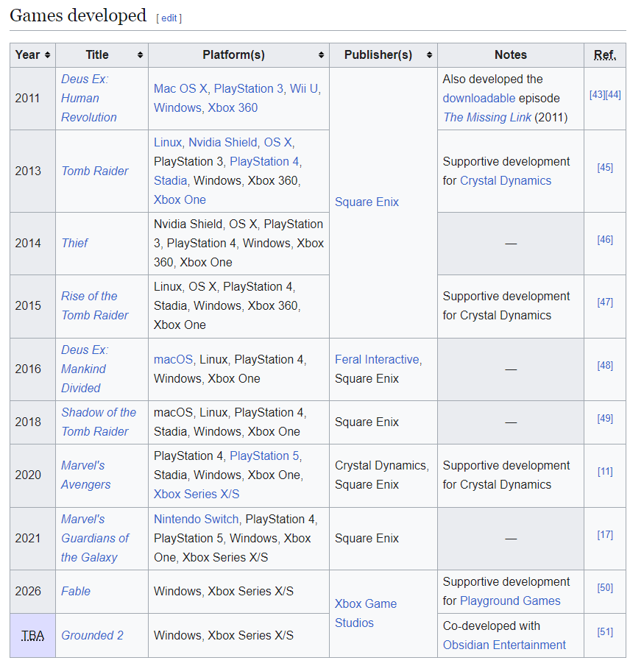Sort table by Publisher(s) column arrows
Image resolution: width=644 pixels, height=666 pixels.
[x=430, y=55]
